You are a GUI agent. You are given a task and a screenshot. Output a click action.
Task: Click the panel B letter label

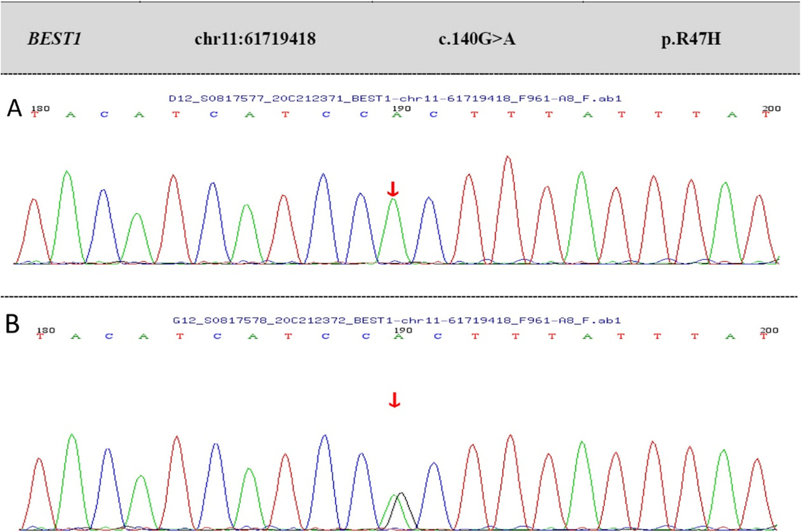[x=12, y=324]
